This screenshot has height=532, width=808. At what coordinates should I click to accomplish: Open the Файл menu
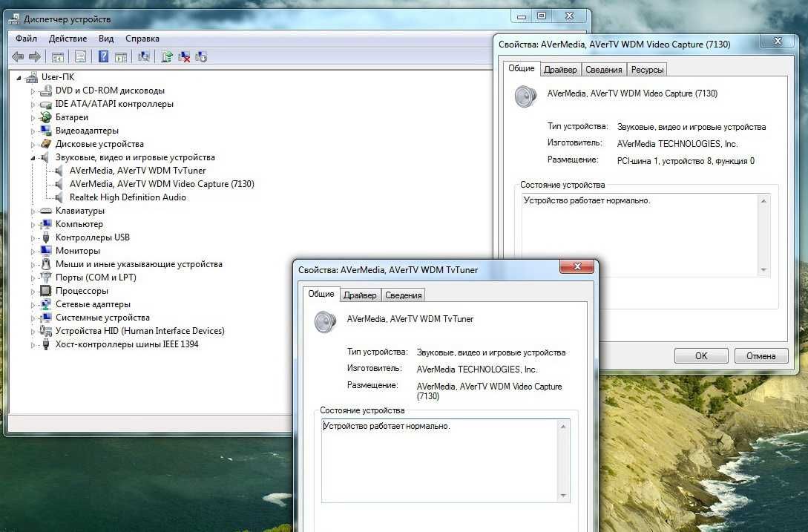click(x=26, y=39)
